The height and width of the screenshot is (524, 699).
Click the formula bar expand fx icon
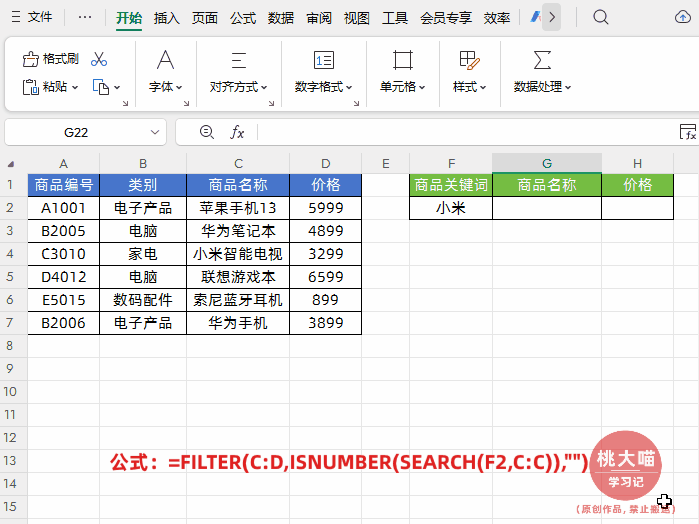pyautogui.click(x=688, y=132)
